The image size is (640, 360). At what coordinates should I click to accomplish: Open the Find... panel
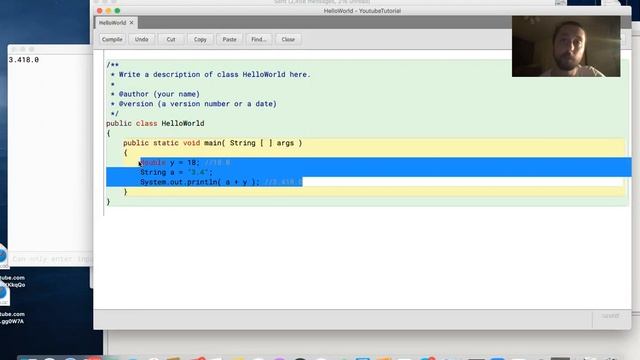click(x=259, y=40)
